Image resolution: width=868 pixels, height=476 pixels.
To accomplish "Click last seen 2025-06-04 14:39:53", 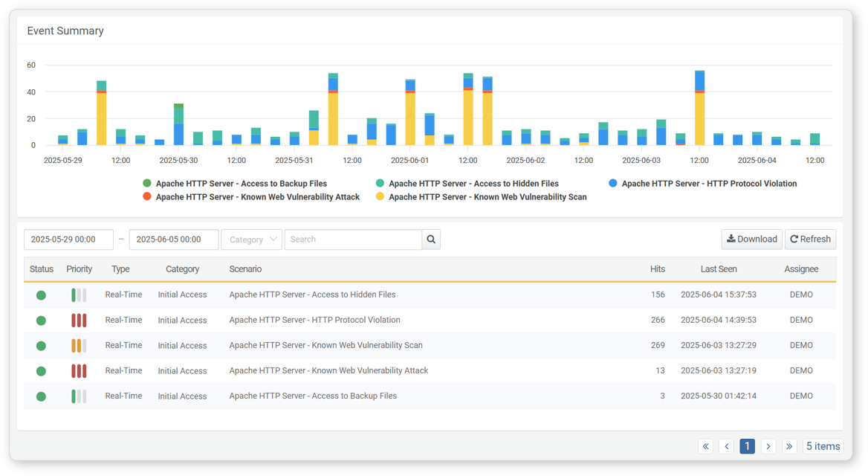I will point(719,320).
